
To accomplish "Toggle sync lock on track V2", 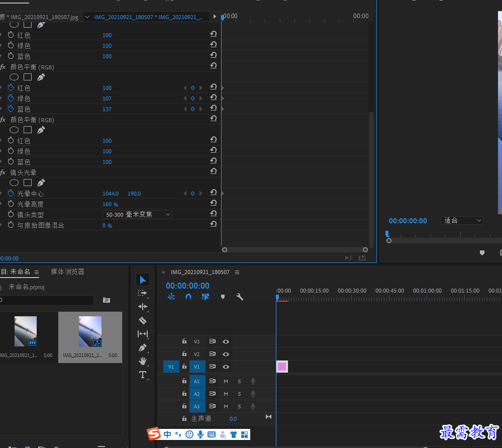I will click(212, 354).
